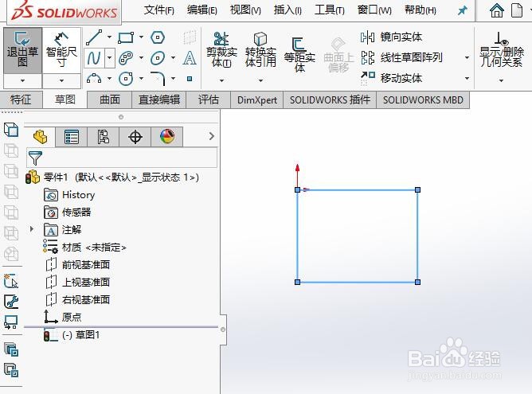Viewport: 532px width, 394px height.
Task: Select the Sketch Text (A) tool
Action: coord(190,58)
